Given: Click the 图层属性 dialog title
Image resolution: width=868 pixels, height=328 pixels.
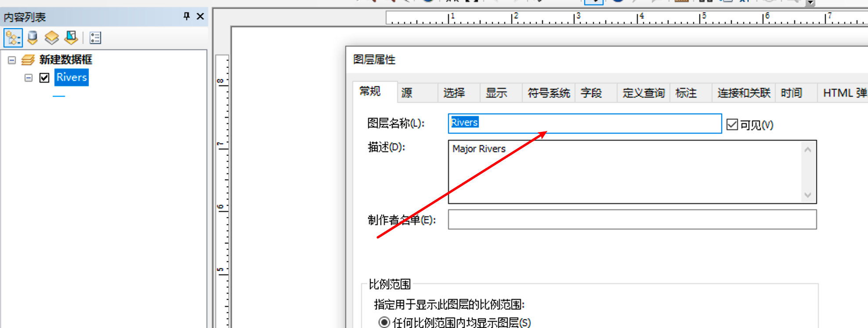Looking at the screenshot, I should 374,60.
